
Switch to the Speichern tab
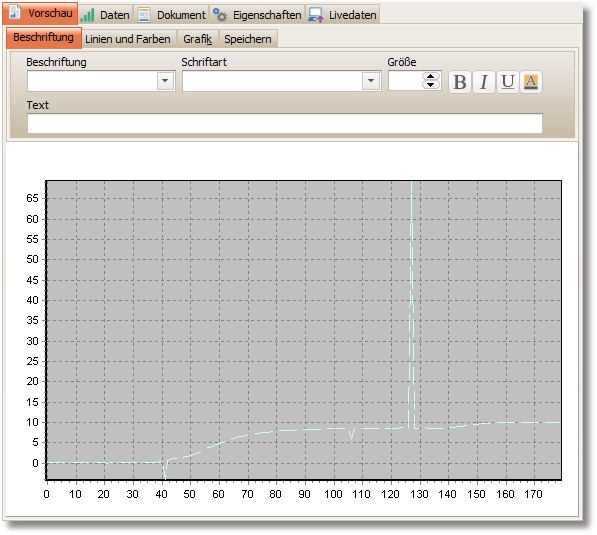tap(248, 39)
